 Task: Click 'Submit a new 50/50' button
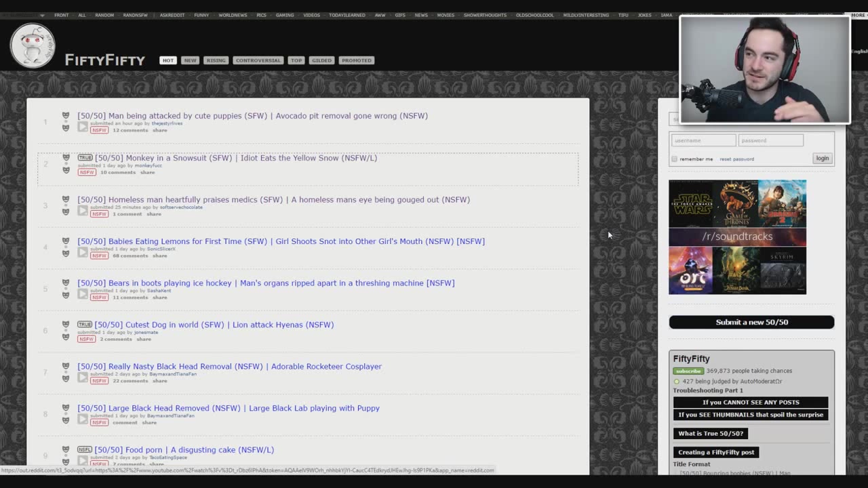tap(751, 322)
